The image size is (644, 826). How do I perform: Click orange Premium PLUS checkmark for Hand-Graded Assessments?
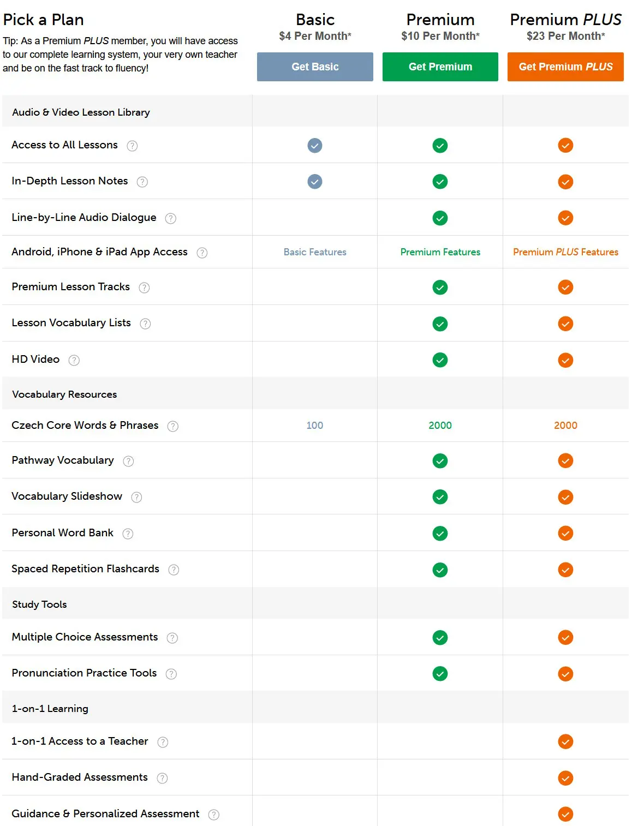pyautogui.click(x=565, y=778)
